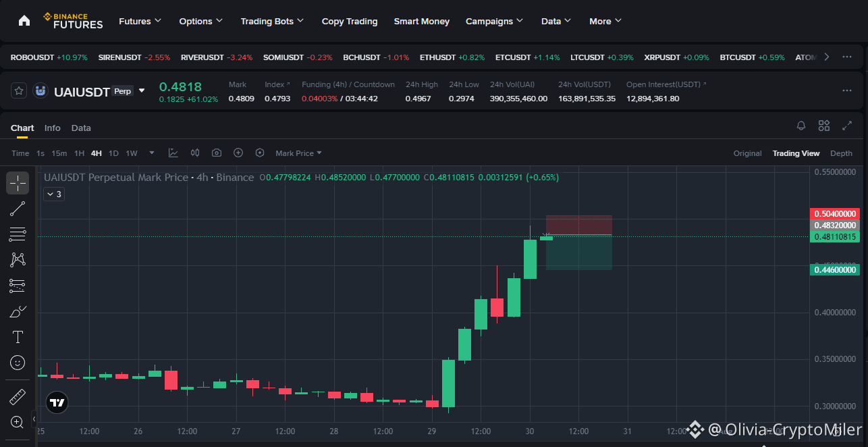Add UAIUSDT to favorites via star icon
The image size is (868, 447).
tap(20, 90)
